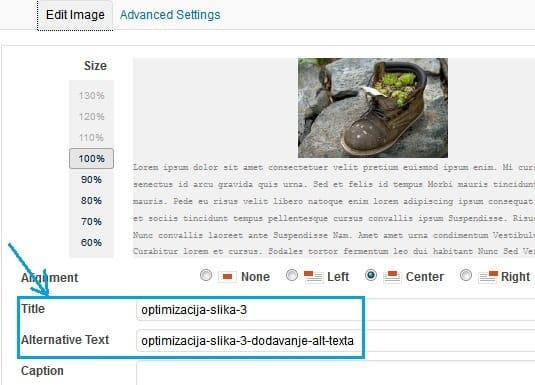The image size is (535, 385).
Task: Set image size to 110%
Action: pos(91,138)
